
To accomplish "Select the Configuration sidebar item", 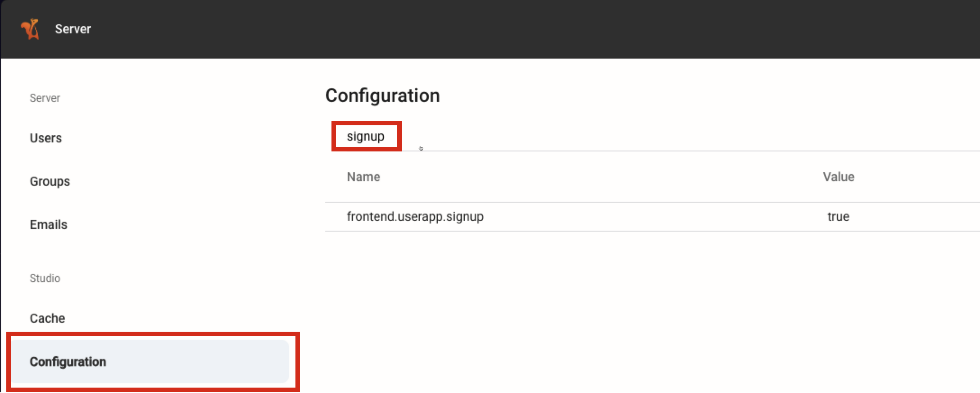I will pos(68,361).
